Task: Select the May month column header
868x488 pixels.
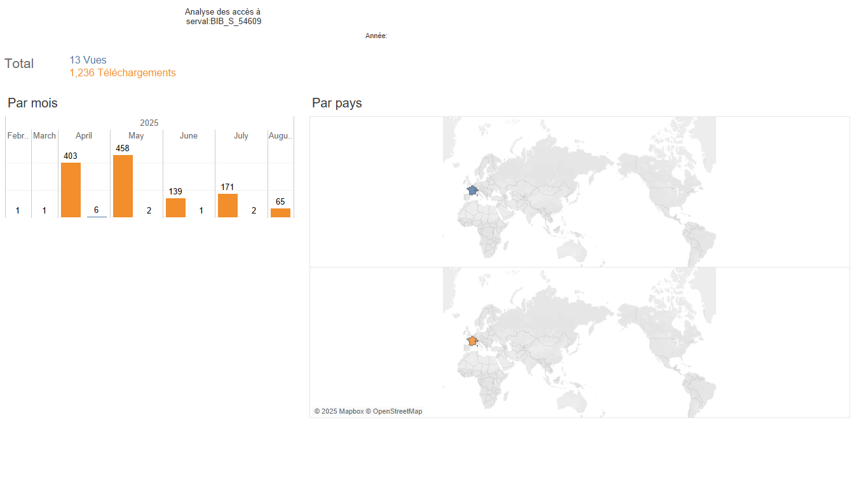Action: (136, 136)
